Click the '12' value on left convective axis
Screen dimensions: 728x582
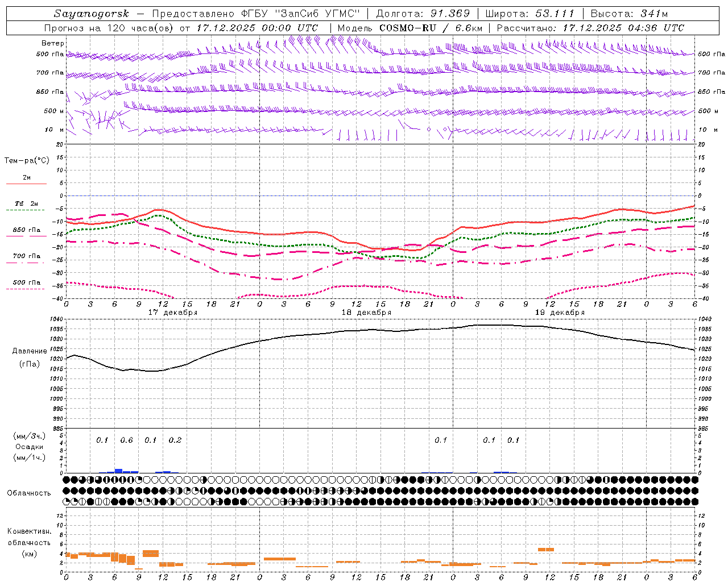pyautogui.click(x=61, y=516)
